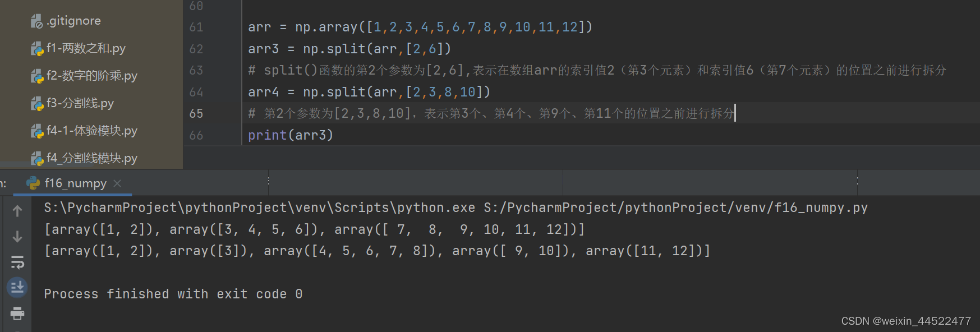The height and width of the screenshot is (332, 980).
Task: Close the f16_numpy run tab
Action: (x=117, y=183)
